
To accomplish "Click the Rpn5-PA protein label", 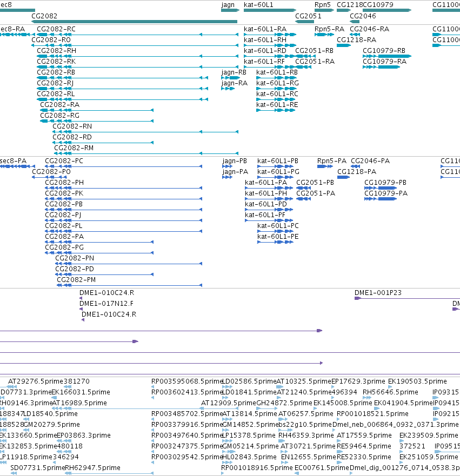I will point(332,161).
